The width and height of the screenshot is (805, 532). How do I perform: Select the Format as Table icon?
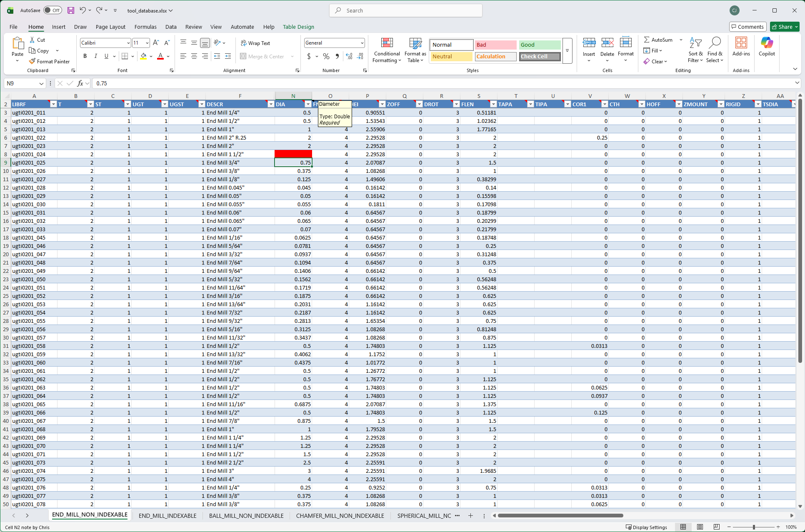[415, 50]
